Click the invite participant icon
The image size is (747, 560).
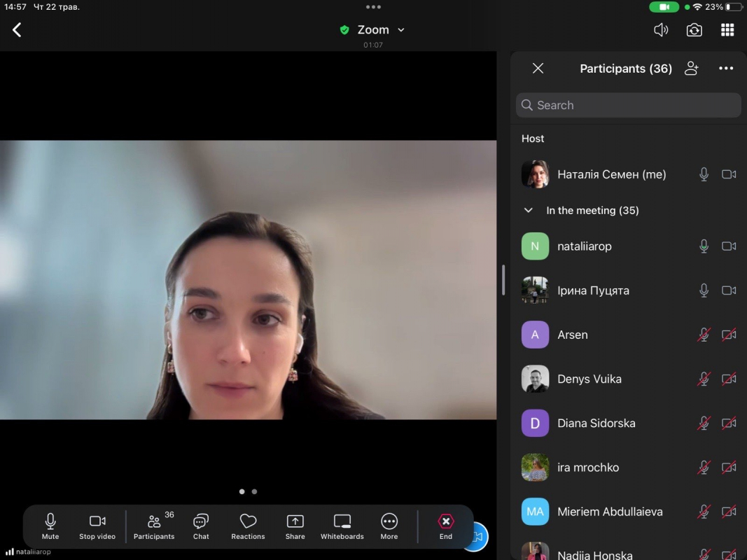click(692, 69)
